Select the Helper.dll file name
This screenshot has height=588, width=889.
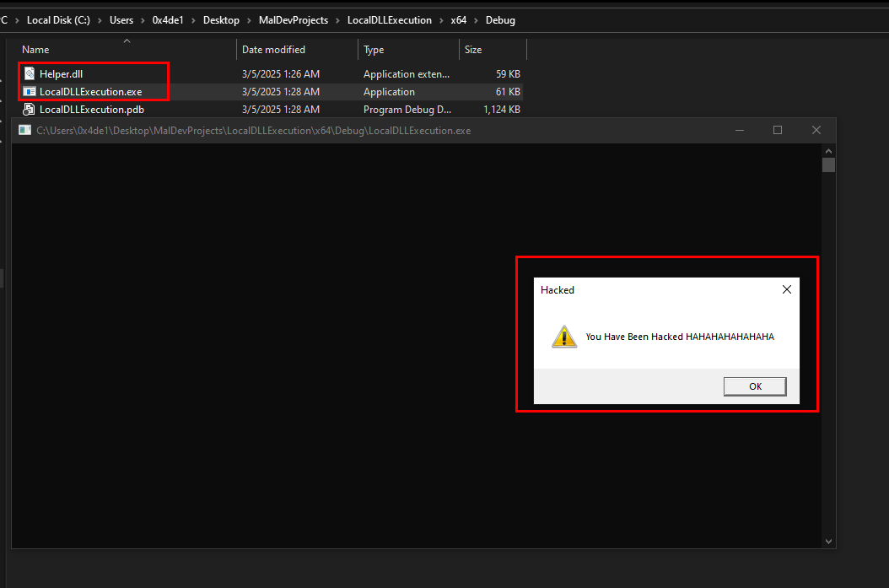(62, 74)
